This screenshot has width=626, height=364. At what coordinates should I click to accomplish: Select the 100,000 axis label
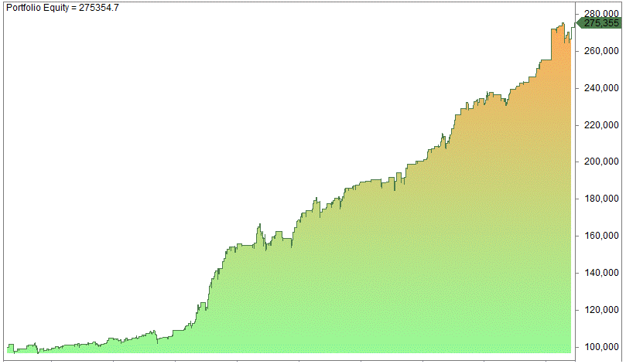[x=601, y=347]
